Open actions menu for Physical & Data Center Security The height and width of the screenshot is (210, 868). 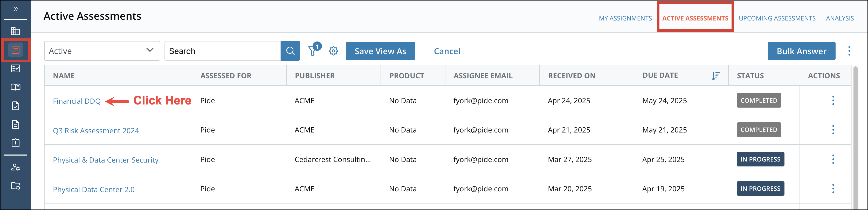pyautogui.click(x=833, y=159)
